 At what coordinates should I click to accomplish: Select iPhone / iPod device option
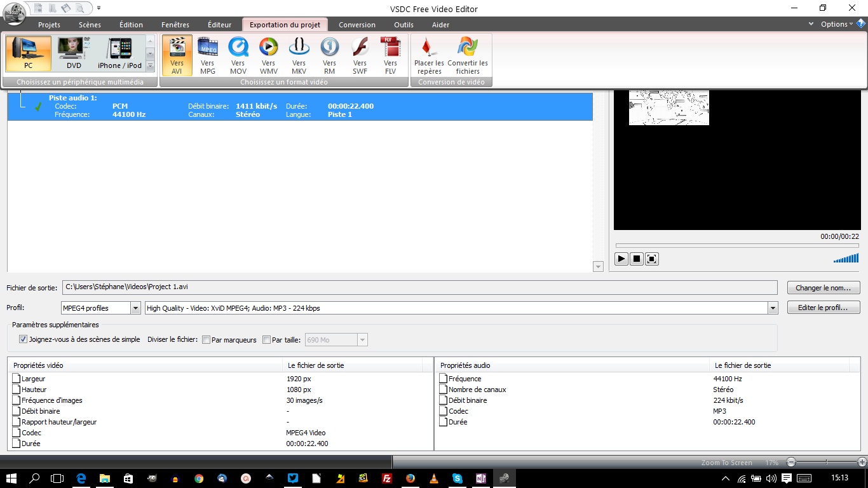click(x=119, y=53)
